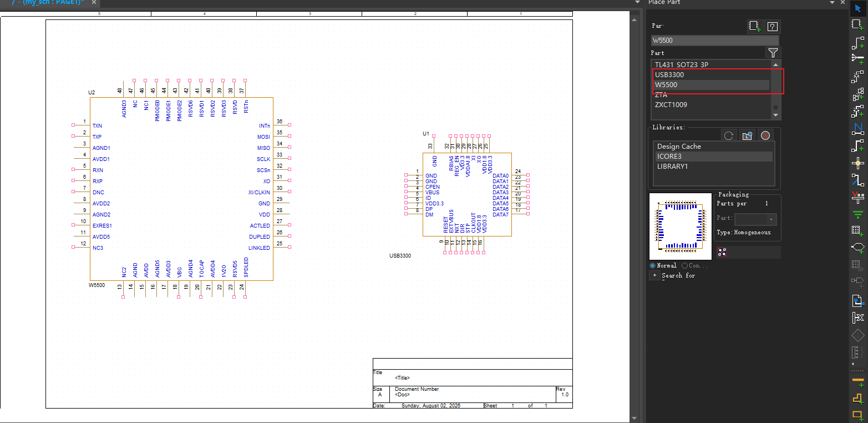Open the Place Part panel options arrow
The width and height of the screenshot is (868, 423).
pos(833,3)
